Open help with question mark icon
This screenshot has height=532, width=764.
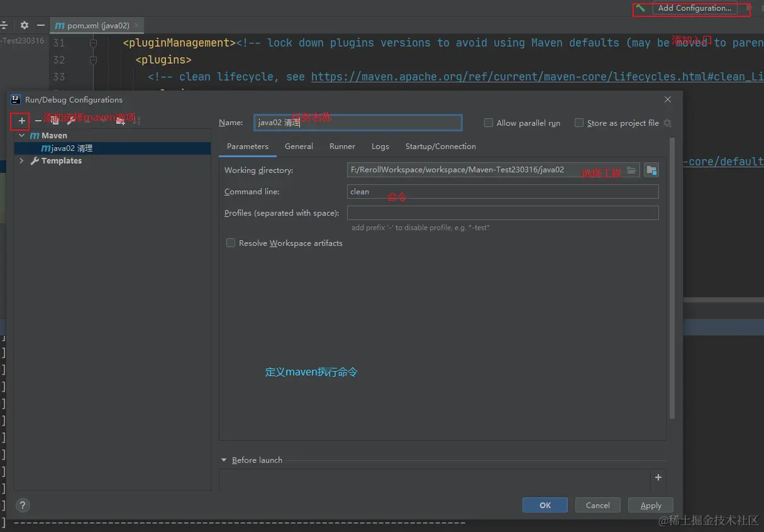[x=23, y=505]
